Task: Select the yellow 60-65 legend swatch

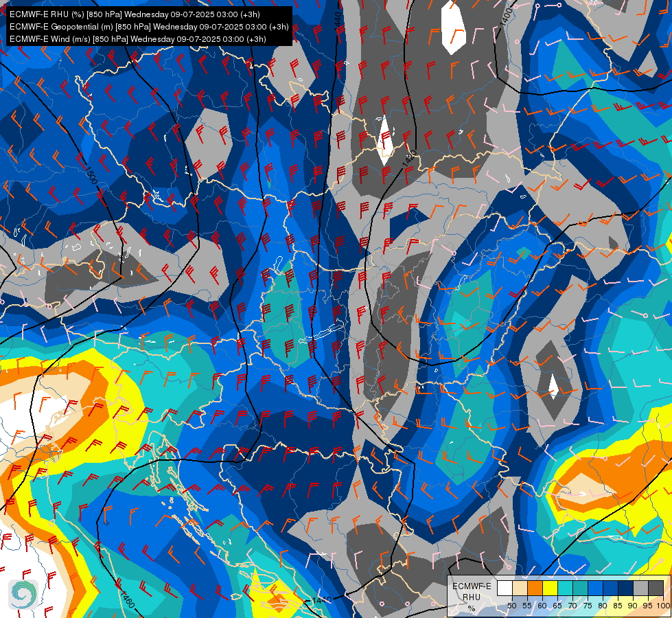Action: [551, 588]
